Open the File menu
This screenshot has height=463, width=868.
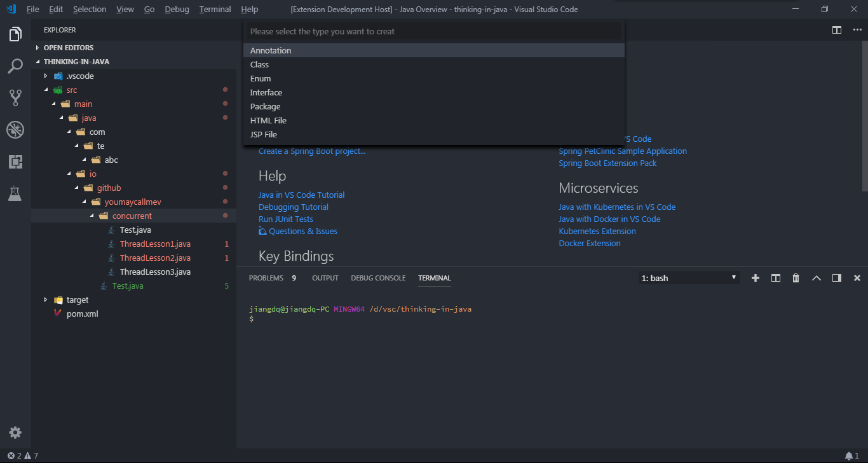[x=33, y=10]
